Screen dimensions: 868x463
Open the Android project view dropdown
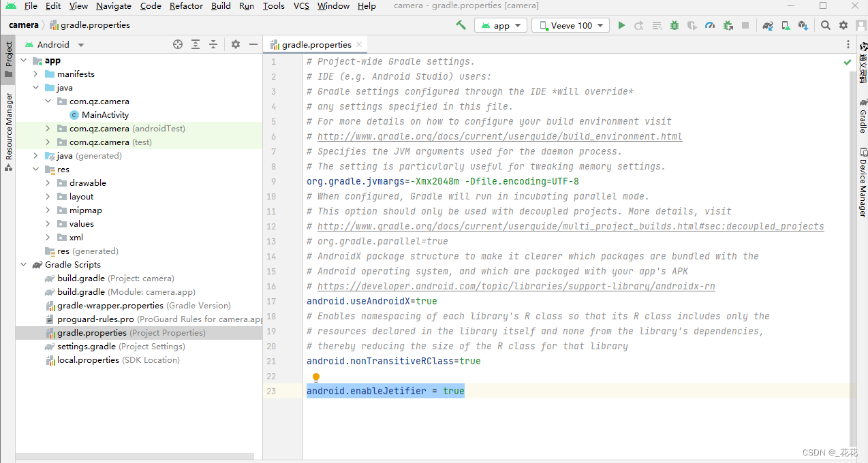pyautogui.click(x=55, y=44)
